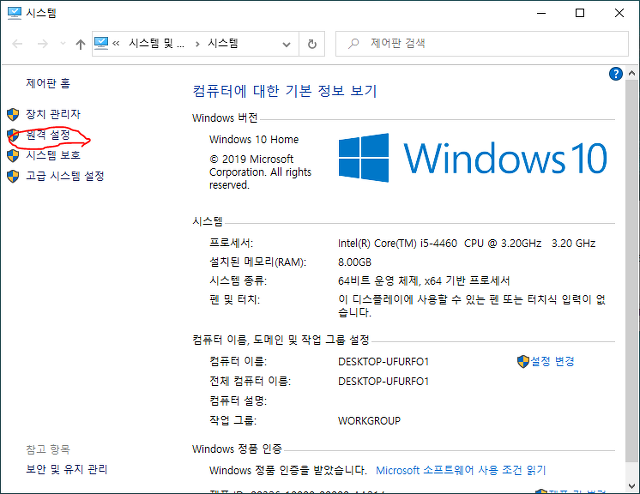Screen dimensions: 640x494
Task: Expand the breadcrumb arrow before 시스템
Action: (198, 44)
